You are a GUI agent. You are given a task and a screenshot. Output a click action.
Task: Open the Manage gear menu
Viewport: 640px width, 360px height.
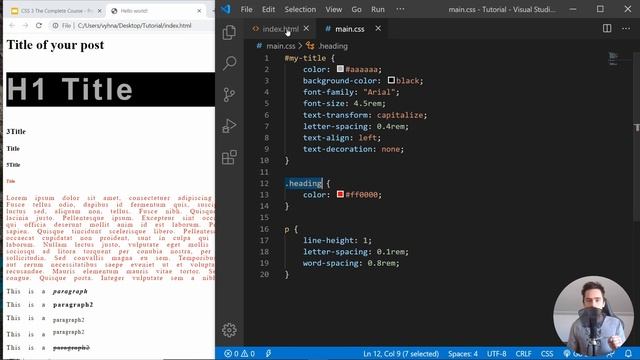229,330
